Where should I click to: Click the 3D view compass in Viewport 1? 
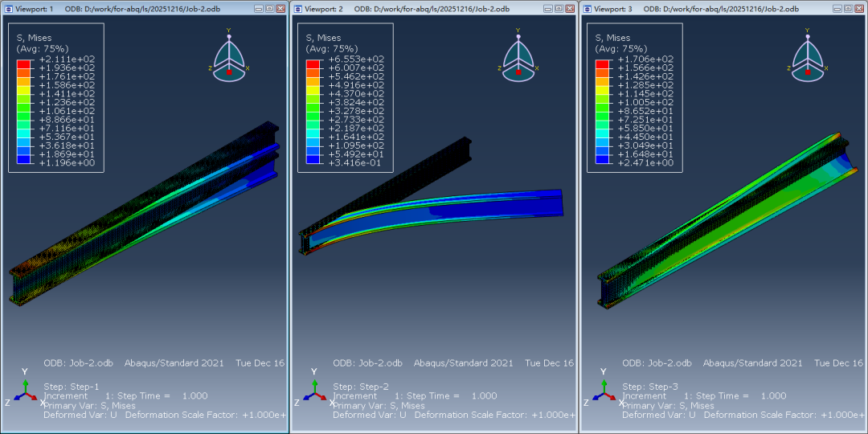pos(228,55)
